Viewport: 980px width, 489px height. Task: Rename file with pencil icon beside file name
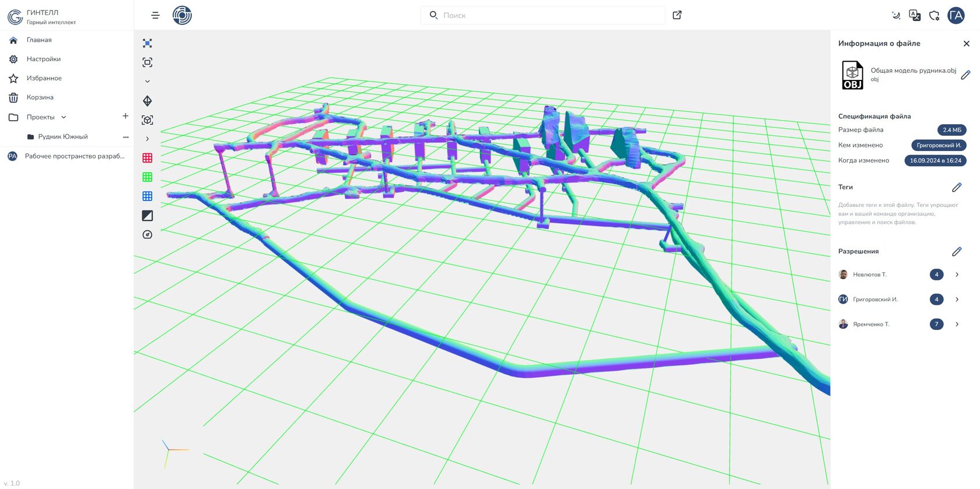pos(966,75)
